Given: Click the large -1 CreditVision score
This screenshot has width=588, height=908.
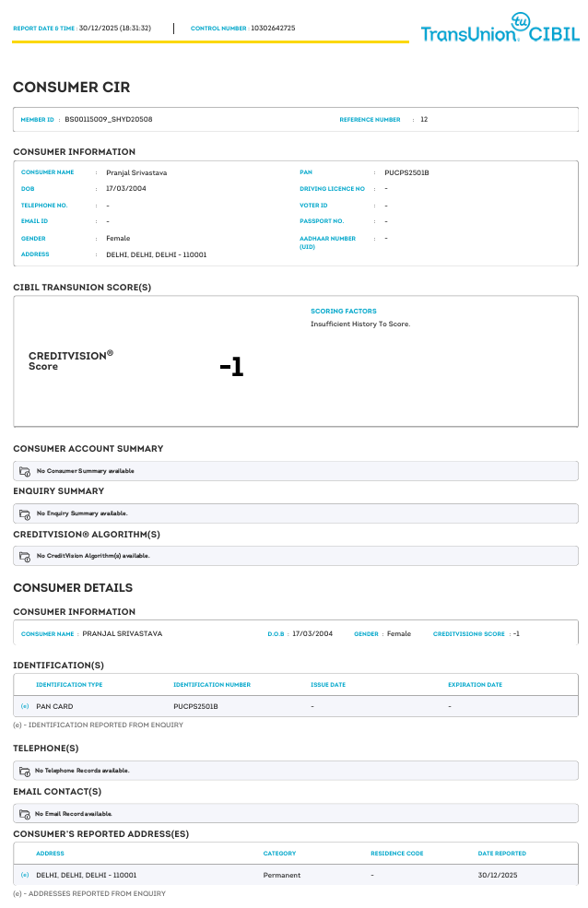Looking at the screenshot, I should pos(231,367).
